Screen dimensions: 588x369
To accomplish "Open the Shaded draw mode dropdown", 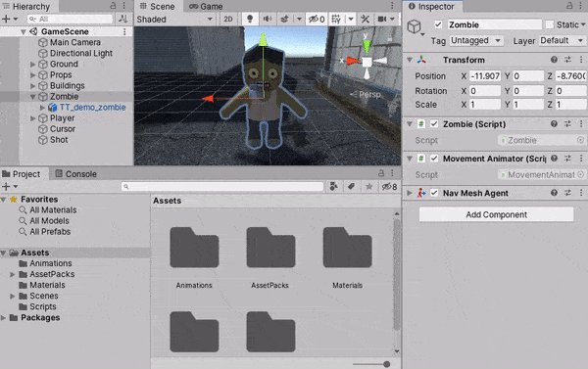I will click(174, 19).
